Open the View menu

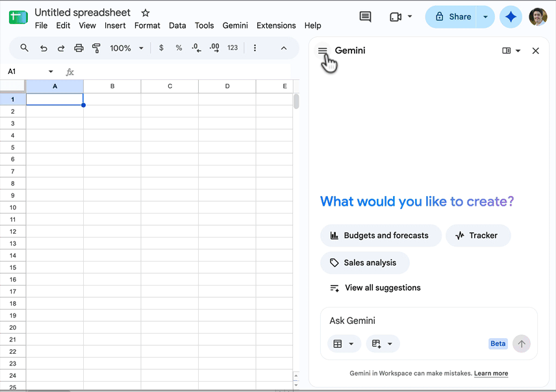tap(87, 25)
